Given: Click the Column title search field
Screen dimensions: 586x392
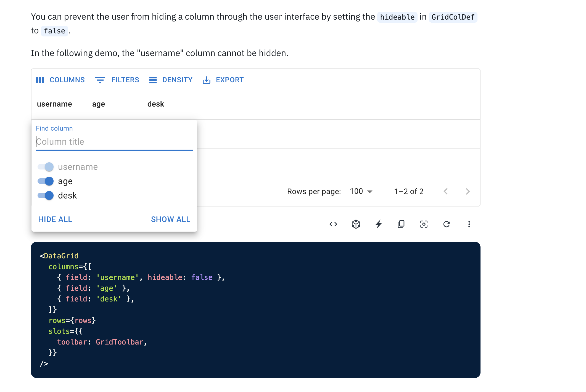Looking at the screenshot, I should click(114, 142).
